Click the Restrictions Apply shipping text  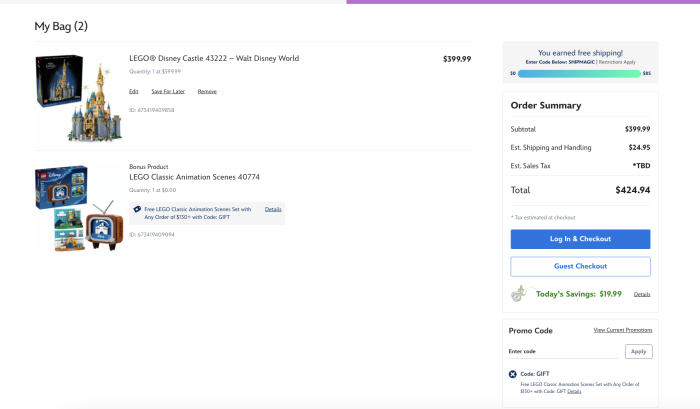point(617,62)
